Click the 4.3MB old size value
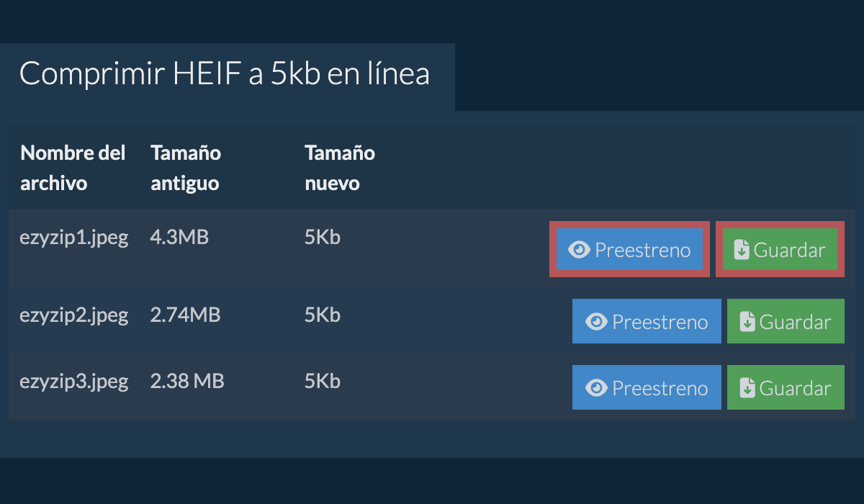Viewport: 864px width, 504px height. [179, 238]
